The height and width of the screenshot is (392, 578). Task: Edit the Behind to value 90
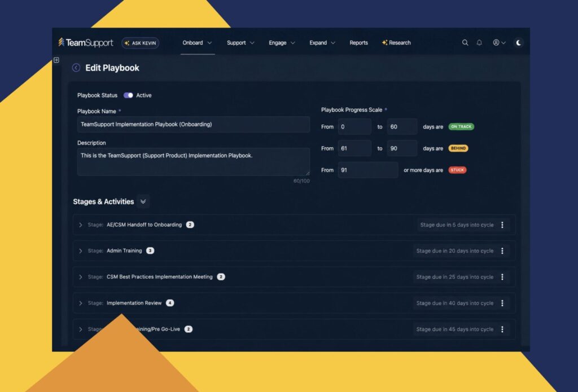click(x=402, y=148)
